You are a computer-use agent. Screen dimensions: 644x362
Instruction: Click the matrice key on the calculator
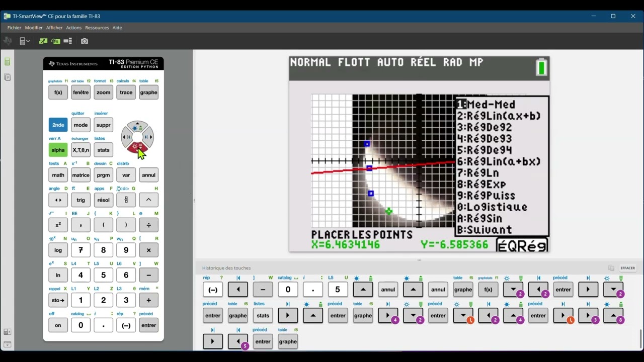click(80, 175)
